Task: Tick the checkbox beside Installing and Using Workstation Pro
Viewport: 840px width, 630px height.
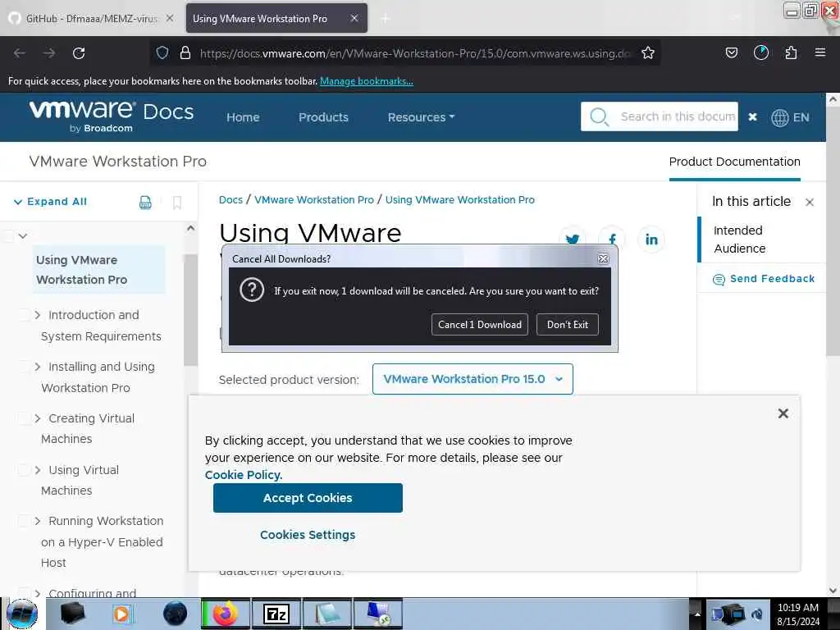Action: (24, 367)
